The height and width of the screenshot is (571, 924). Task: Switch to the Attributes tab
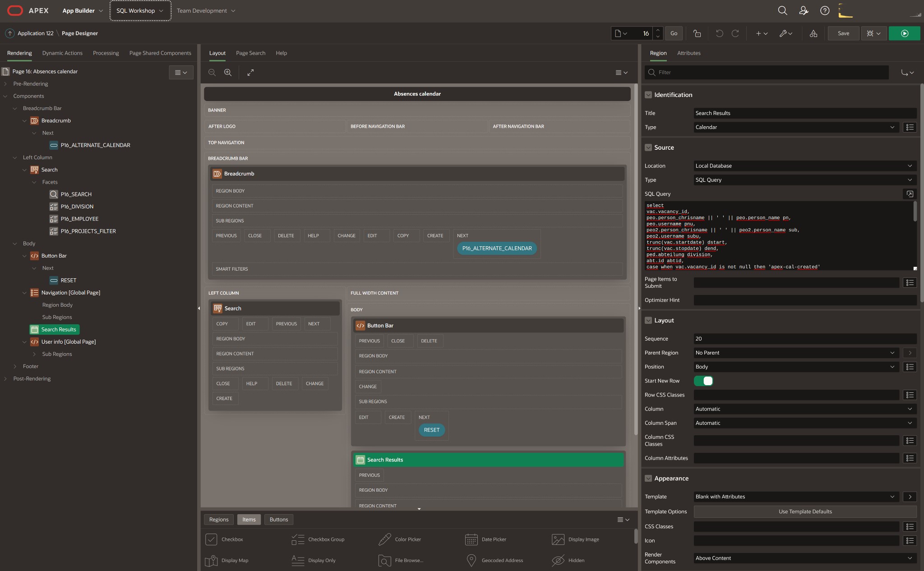(688, 53)
